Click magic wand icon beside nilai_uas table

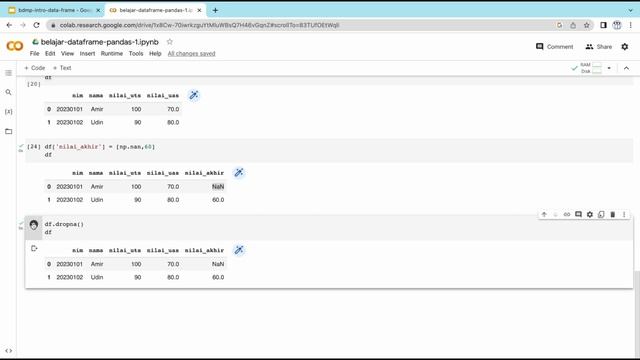tap(194, 96)
